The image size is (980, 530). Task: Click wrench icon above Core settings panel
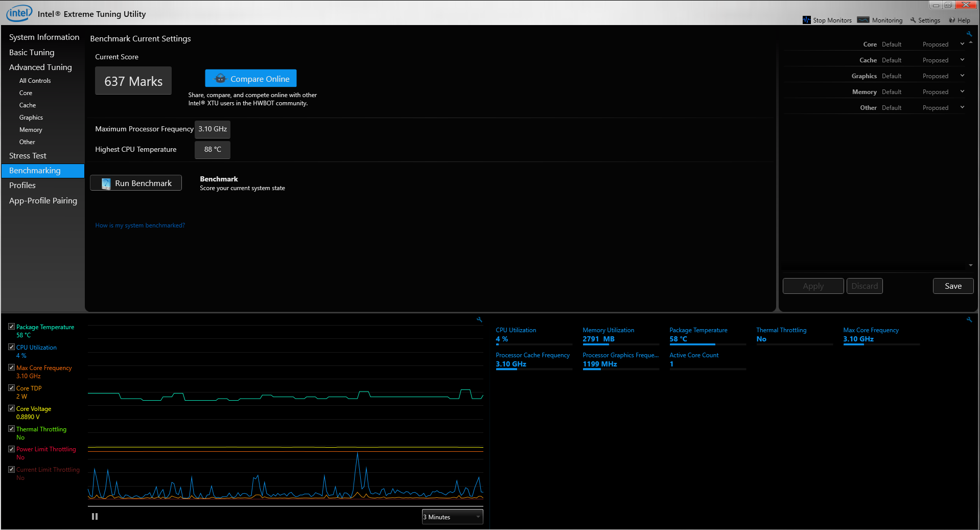[x=969, y=34]
